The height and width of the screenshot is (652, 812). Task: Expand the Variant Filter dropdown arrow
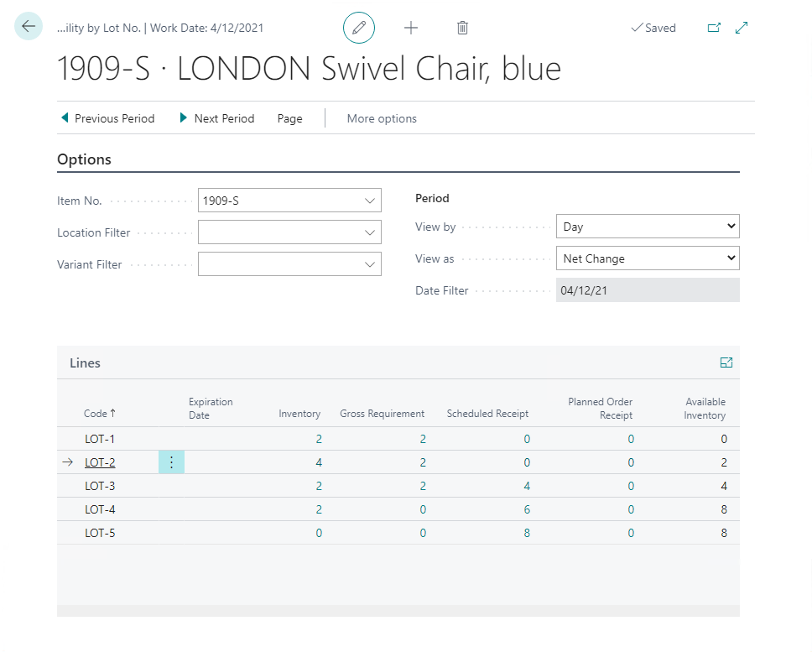tap(369, 264)
